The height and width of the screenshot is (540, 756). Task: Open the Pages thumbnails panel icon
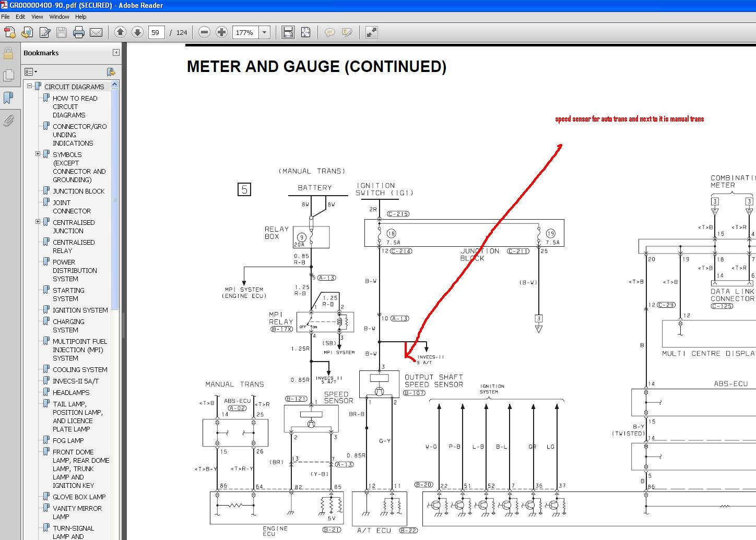click(8, 75)
